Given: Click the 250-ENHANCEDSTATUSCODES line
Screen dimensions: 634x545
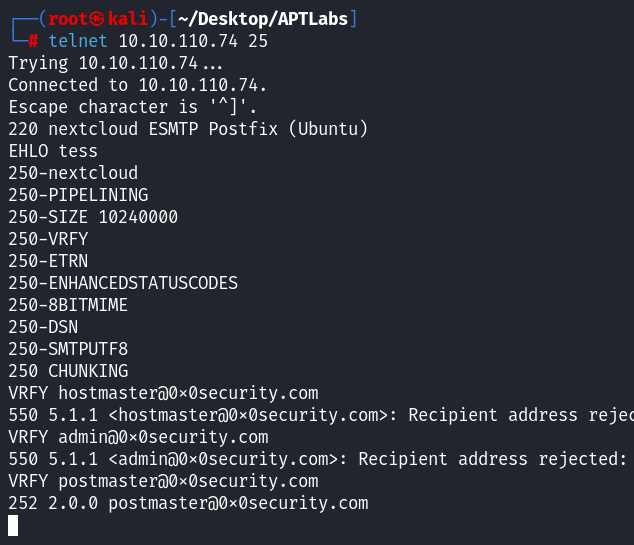Looking at the screenshot, I should click(123, 283).
